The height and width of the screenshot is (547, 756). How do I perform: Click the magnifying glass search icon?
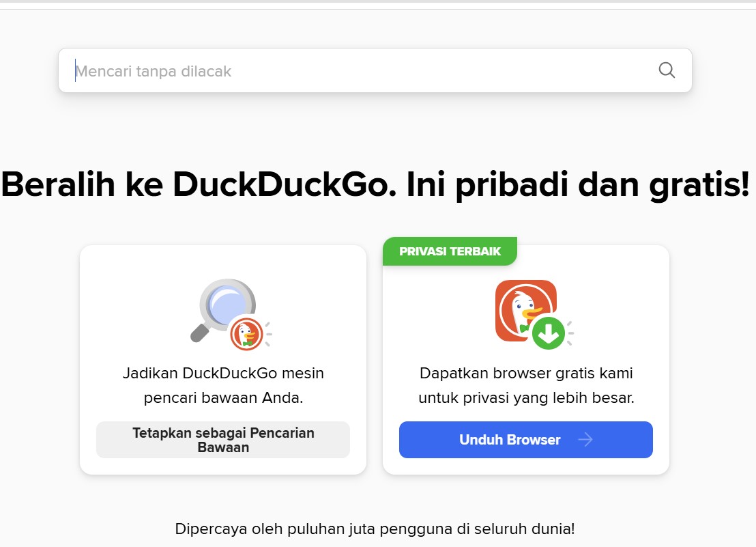click(x=667, y=70)
